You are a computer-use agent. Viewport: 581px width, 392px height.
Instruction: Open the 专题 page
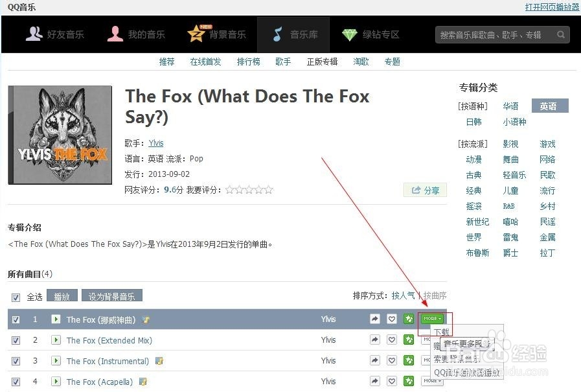[x=392, y=62]
